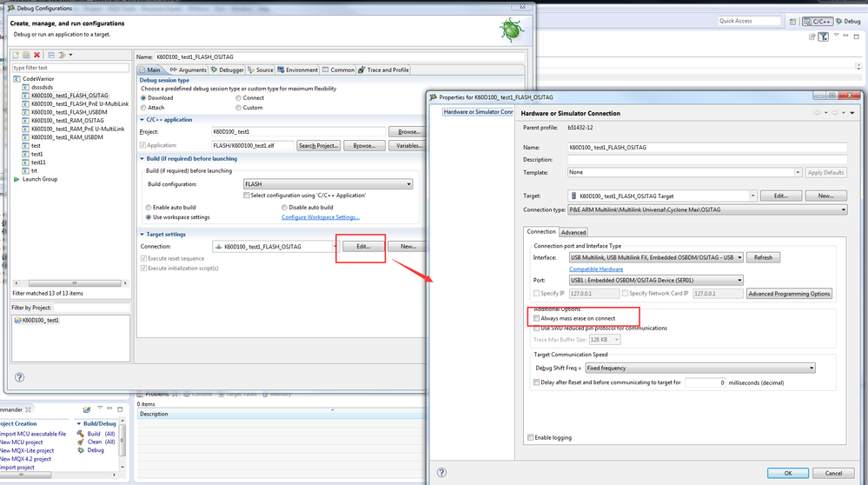Open the Interface dropdown
868x485 pixels.
coord(656,257)
